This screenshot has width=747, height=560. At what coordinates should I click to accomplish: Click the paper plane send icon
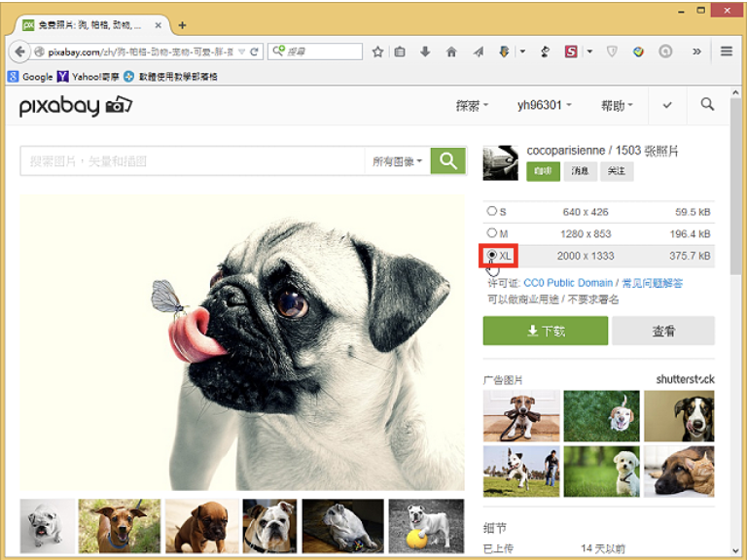tap(479, 52)
